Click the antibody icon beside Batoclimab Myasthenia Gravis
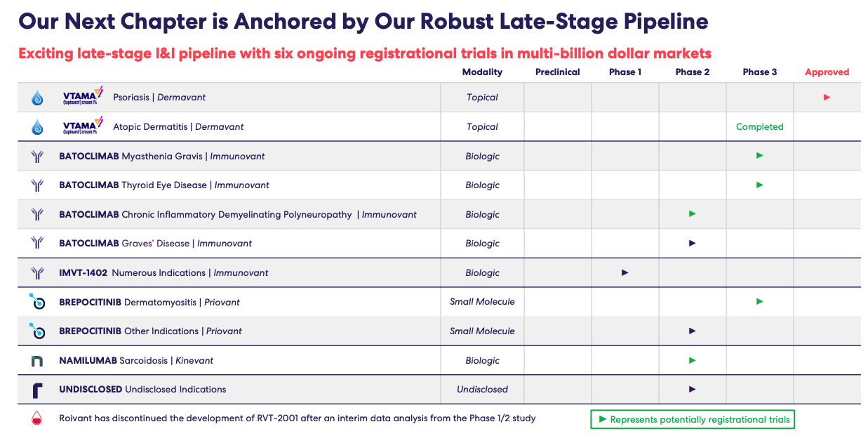Image resolution: width=868 pixels, height=436 pixels. pos(37,157)
